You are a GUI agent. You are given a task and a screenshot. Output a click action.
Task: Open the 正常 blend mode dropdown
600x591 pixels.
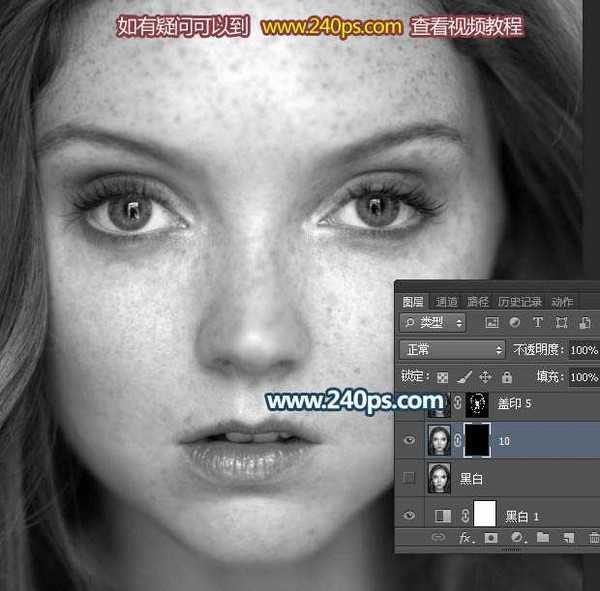(452, 350)
